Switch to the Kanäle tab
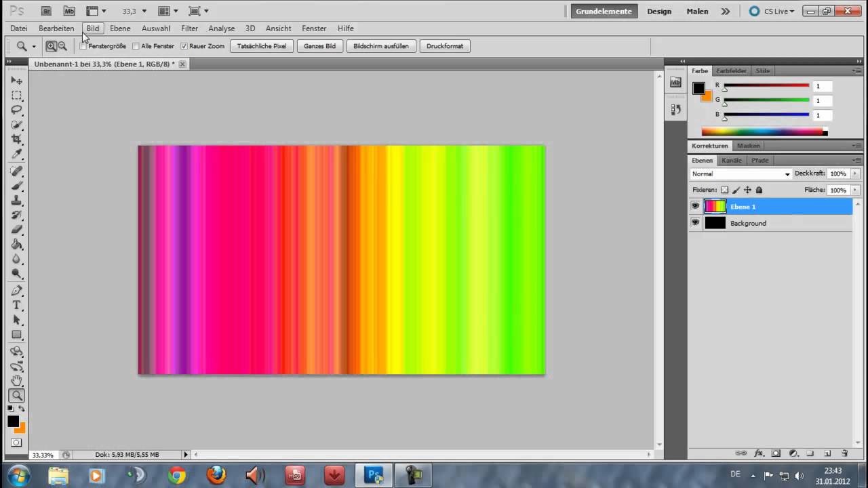 point(732,161)
